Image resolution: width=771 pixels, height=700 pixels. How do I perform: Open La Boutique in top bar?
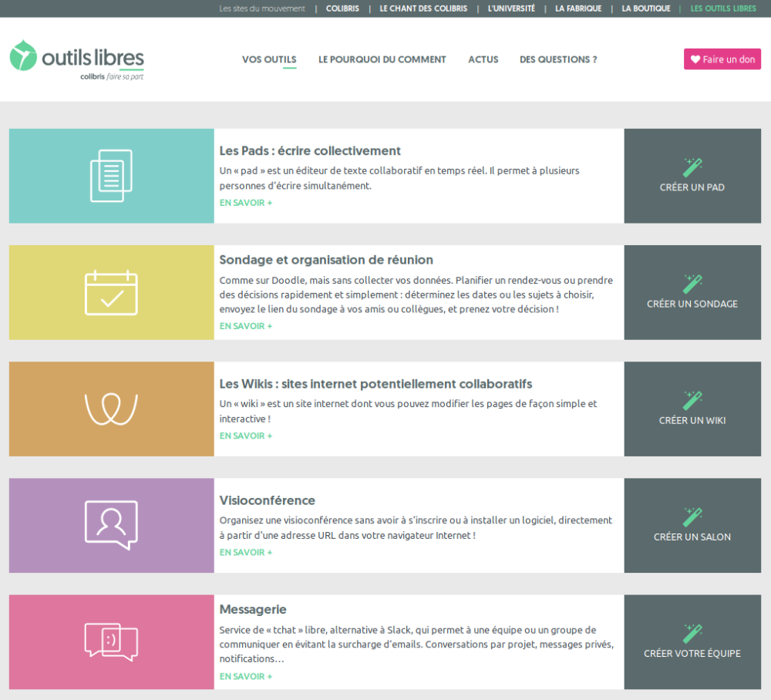click(646, 8)
